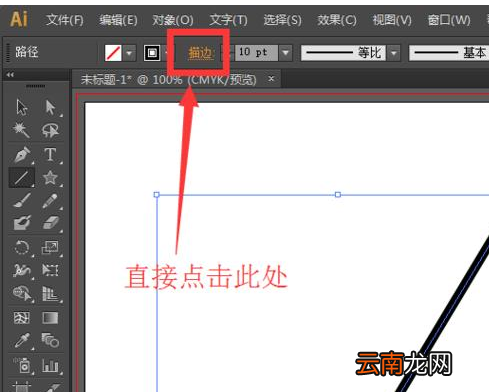The width and height of the screenshot is (489, 392).
Task: Click the top-middle bounding box handle
Action: tap(338, 194)
